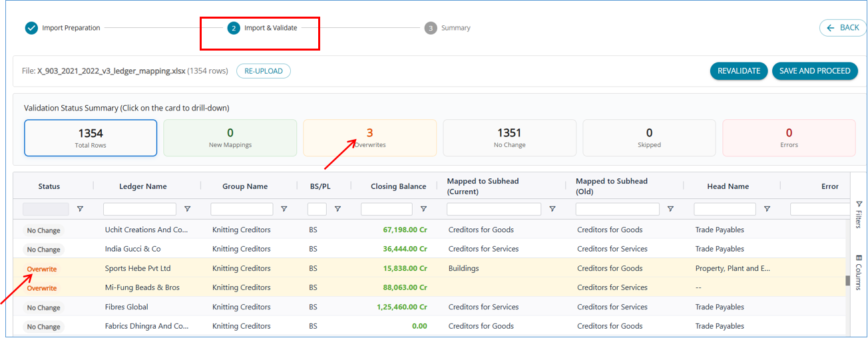Click the Ledger Name filter text box
Image resolution: width=868 pixels, height=338 pixels.
point(140,209)
